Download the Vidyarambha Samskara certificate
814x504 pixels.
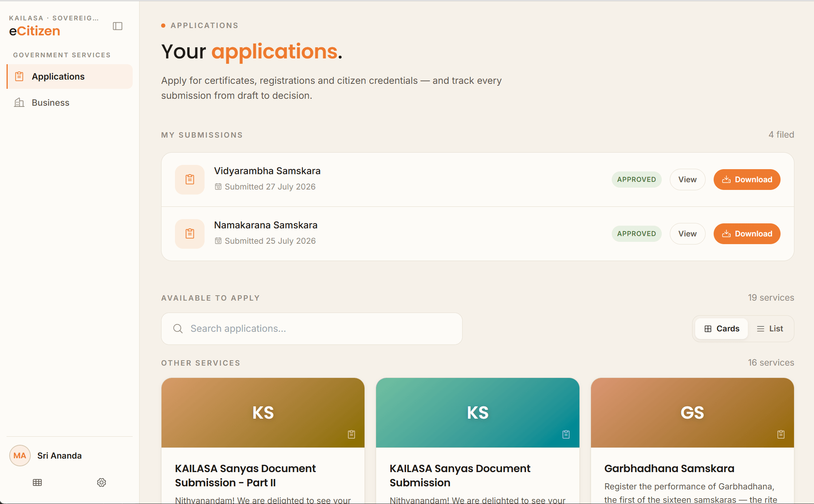[747, 180]
